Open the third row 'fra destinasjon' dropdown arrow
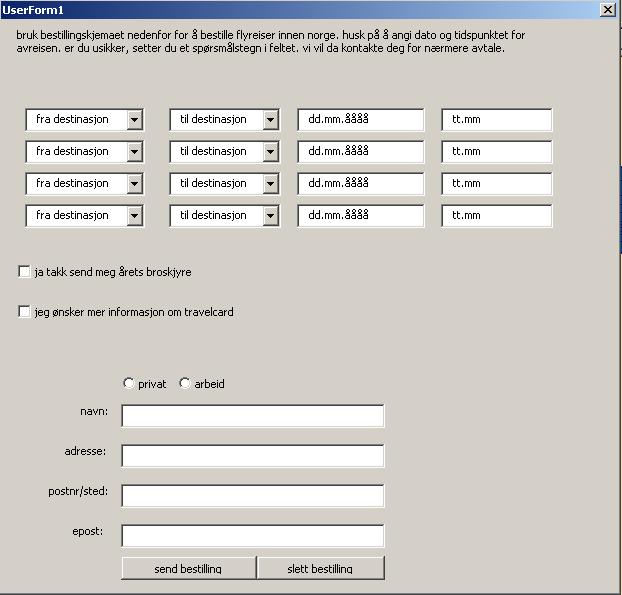The height and width of the screenshot is (595, 622). (134, 184)
